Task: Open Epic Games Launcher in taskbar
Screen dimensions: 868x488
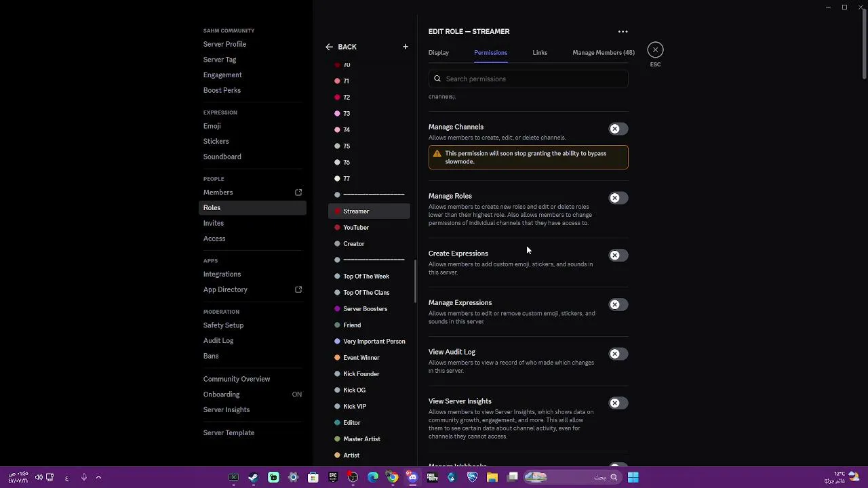Action: (x=333, y=477)
